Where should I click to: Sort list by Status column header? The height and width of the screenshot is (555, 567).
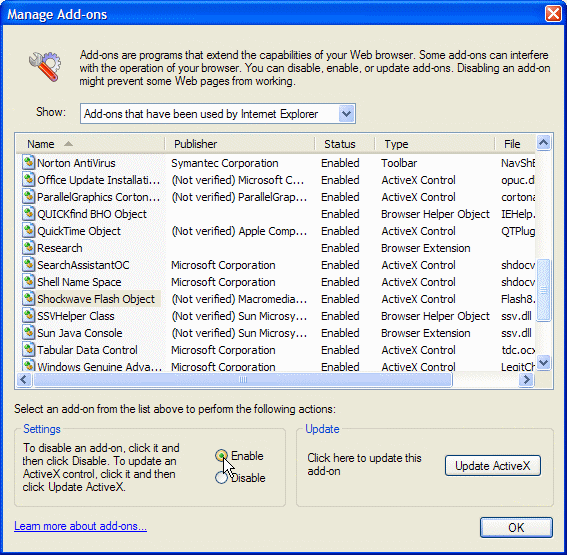click(x=345, y=144)
